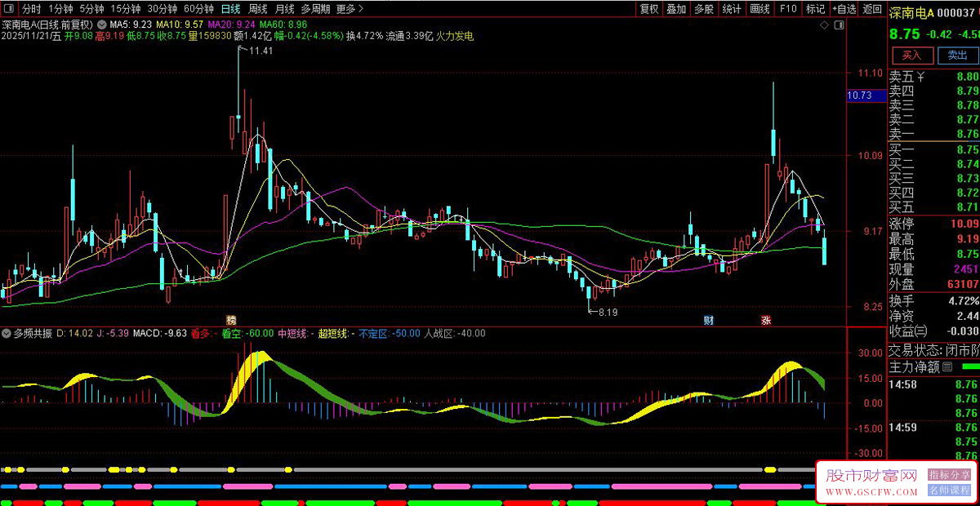The image size is (980, 506).
Task: Expand the 多频共振 indicator dropdown arrow
Action: tap(6, 333)
